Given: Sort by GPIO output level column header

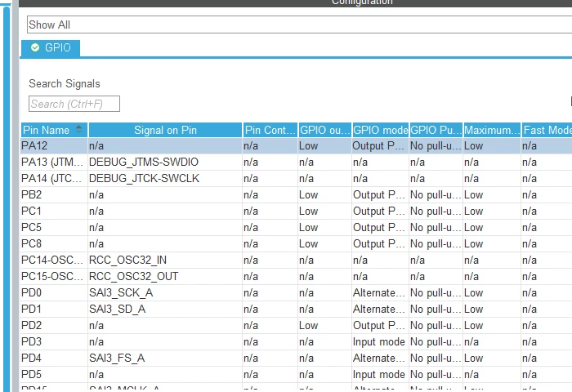Looking at the screenshot, I should [324, 130].
